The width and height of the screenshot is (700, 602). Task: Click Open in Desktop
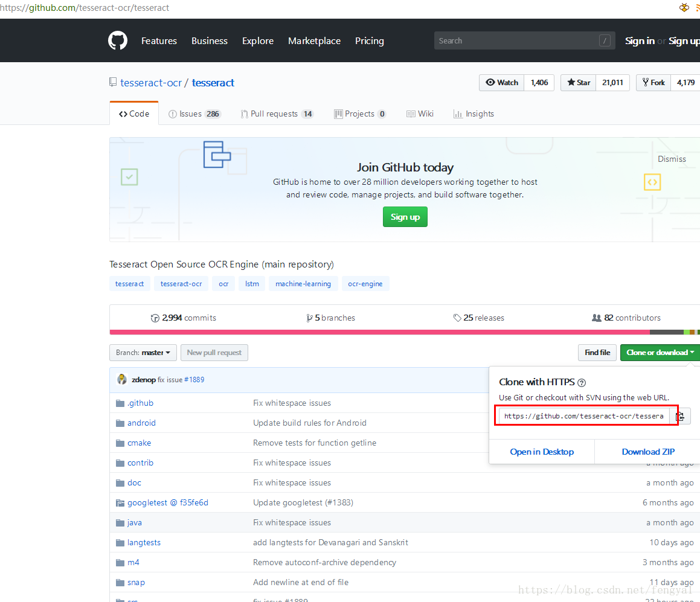pyautogui.click(x=542, y=452)
